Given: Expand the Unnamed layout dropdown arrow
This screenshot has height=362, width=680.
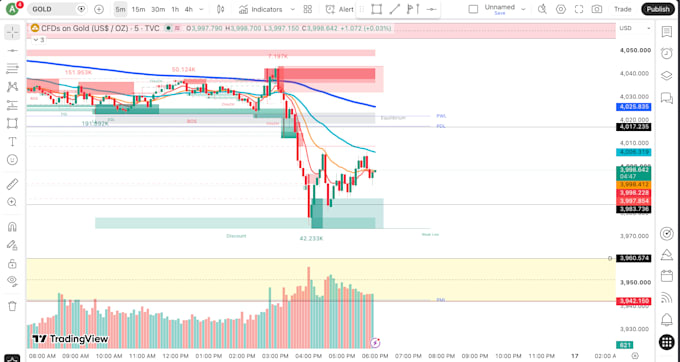Looking at the screenshot, I should [x=523, y=9].
